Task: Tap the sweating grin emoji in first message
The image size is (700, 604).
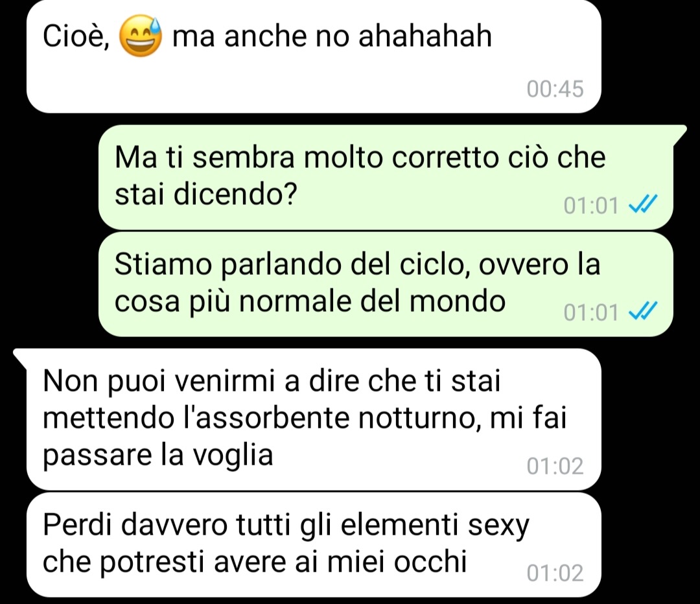Action: [141, 36]
